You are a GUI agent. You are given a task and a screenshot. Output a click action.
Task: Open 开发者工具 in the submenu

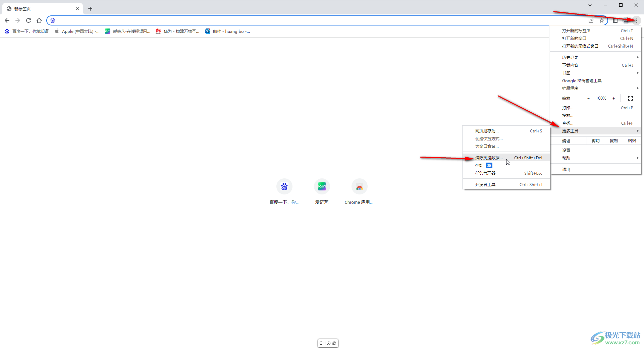(x=506, y=184)
